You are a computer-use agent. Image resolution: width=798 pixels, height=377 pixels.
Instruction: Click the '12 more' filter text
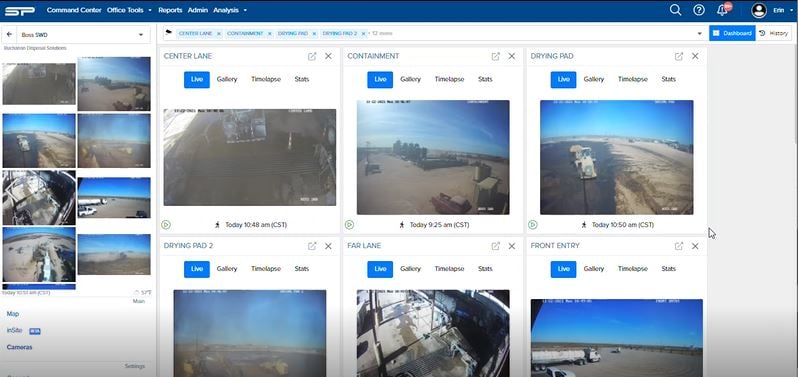382,33
